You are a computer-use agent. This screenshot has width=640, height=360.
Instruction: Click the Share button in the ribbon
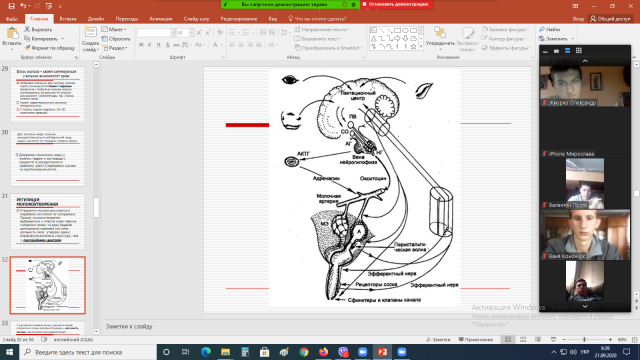(610, 19)
